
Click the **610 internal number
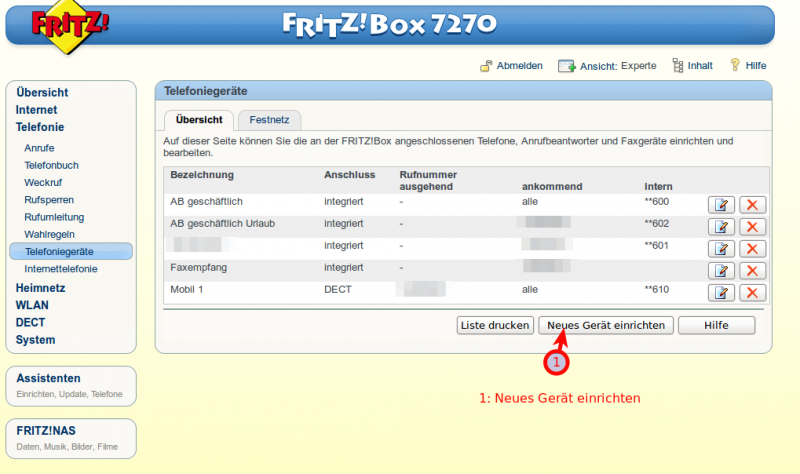[x=657, y=289]
